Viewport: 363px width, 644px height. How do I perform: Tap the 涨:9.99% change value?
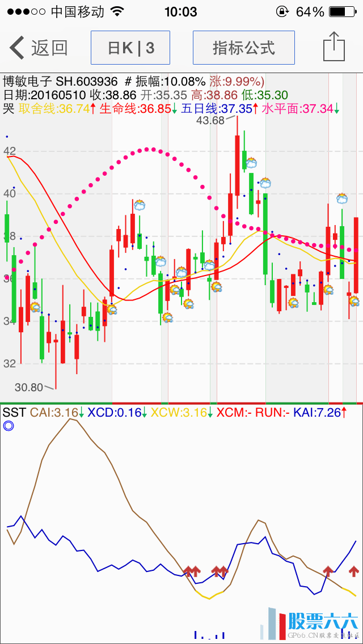coord(237,81)
